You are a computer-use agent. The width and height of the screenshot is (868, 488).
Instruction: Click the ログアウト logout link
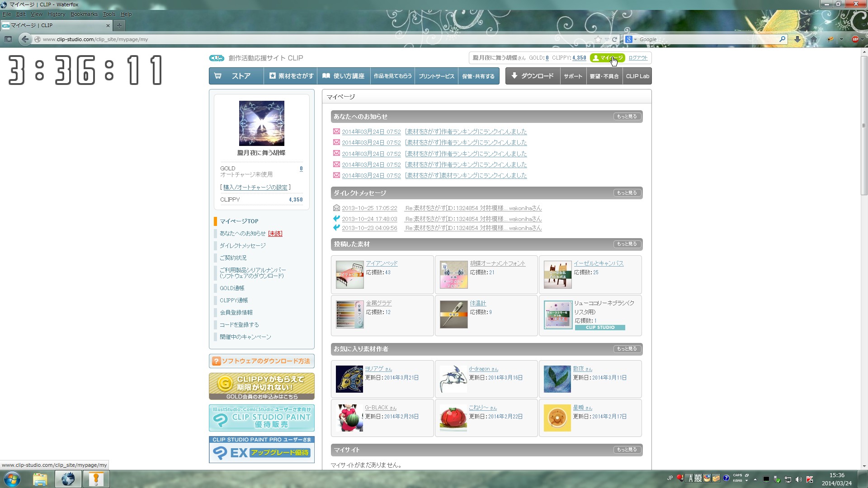coord(638,58)
